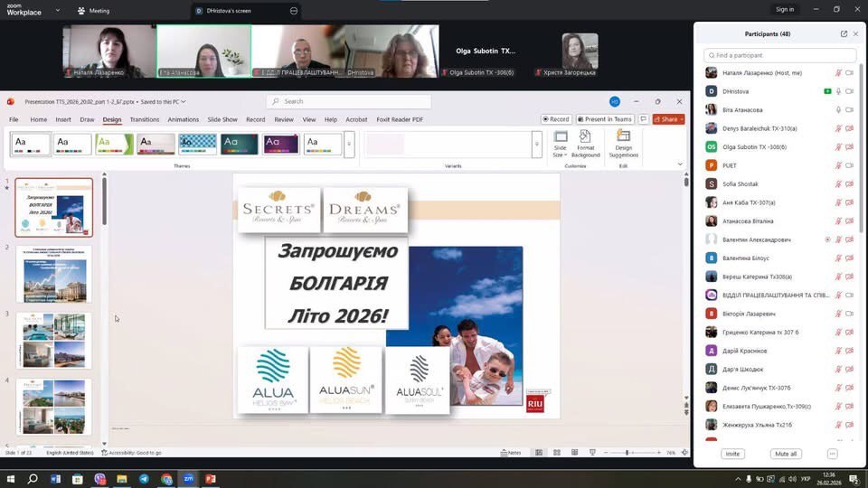The image size is (868, 488).
Task: Switch to the Transitions ribbon tab
Action: point(144,119)
